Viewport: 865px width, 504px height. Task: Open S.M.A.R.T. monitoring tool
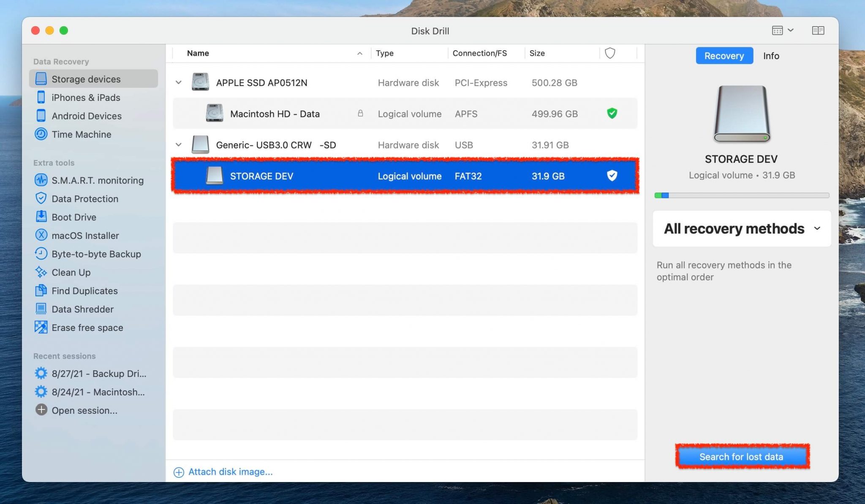click(x=97, y=180)
